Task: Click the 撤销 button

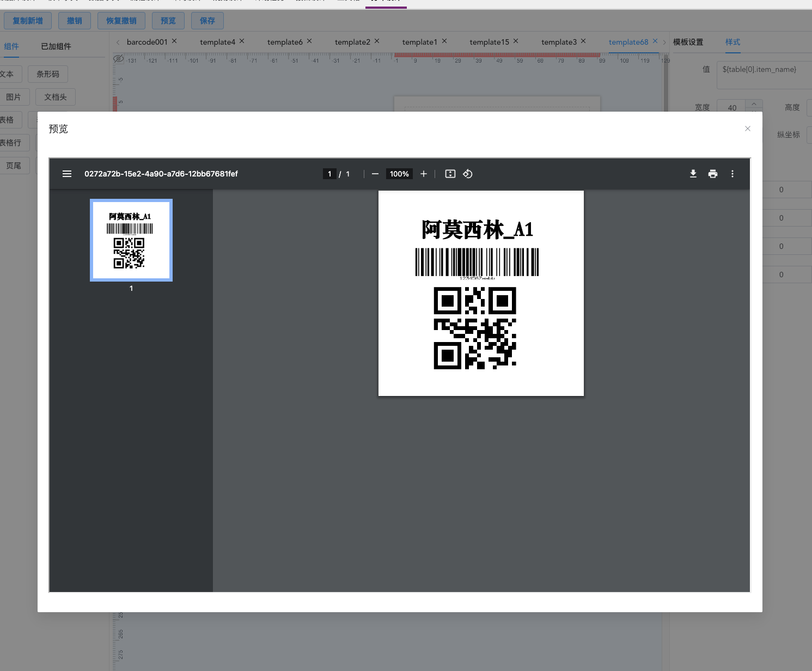Action: coord(75,21)
